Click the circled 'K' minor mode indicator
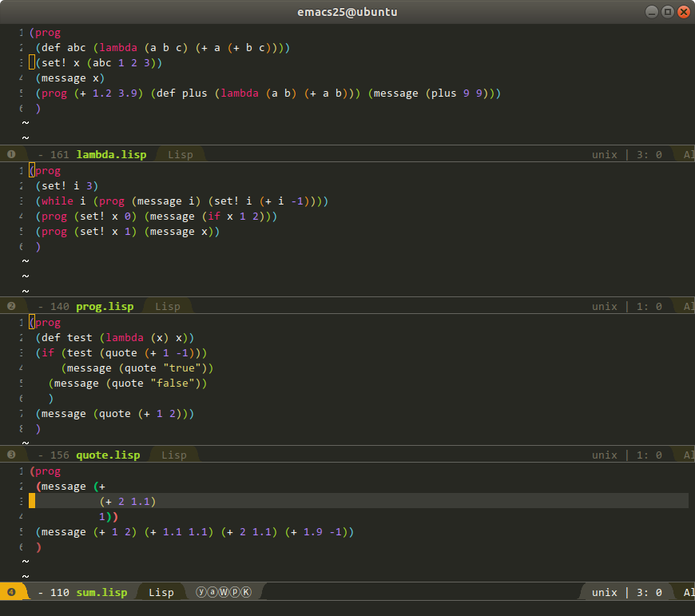695x616 pixels. point(246,592)
